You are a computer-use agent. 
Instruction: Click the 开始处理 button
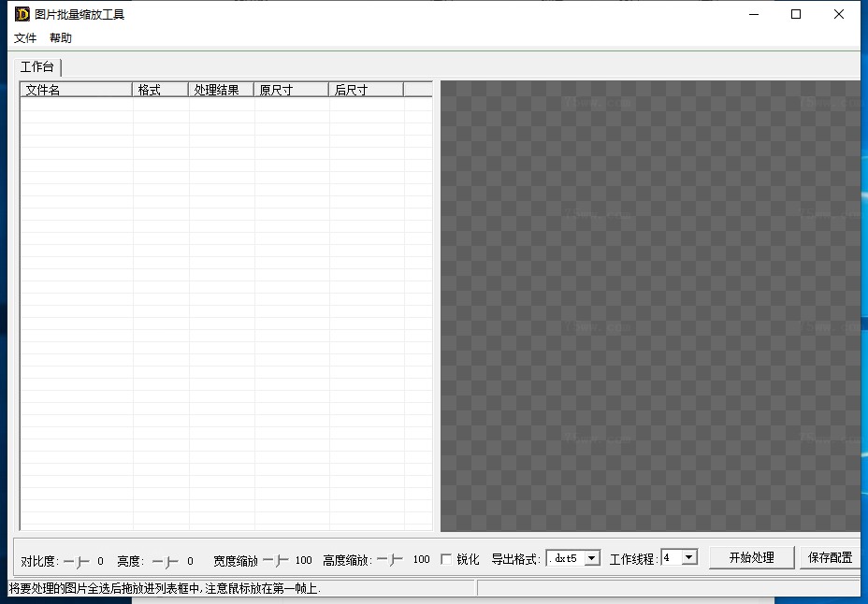[751, 558]
